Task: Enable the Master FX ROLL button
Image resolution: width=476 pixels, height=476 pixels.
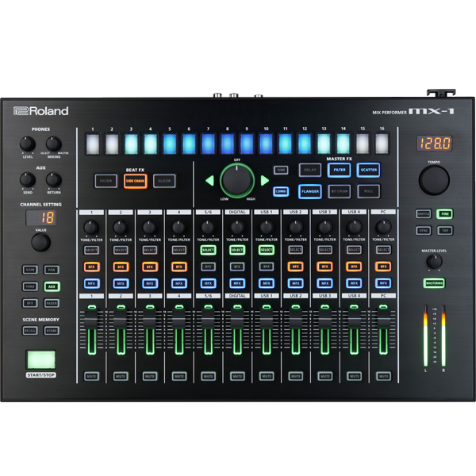Action: 368,191
